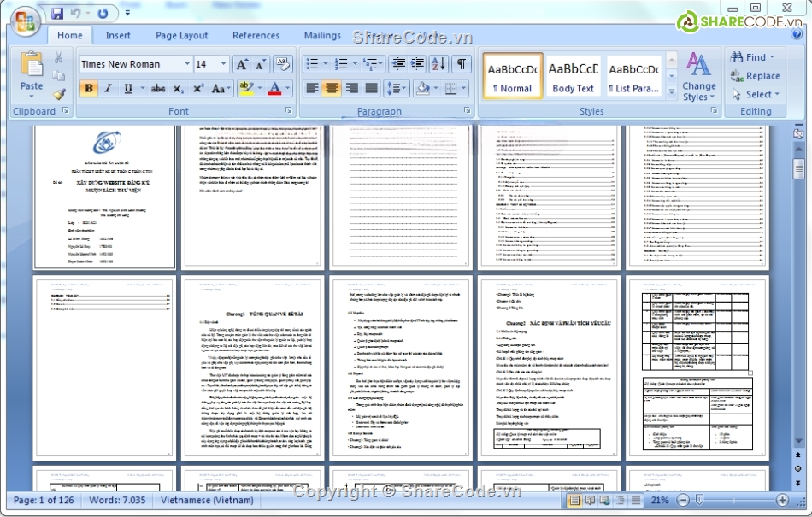
Task: Apply the red font color
Action: (x=275, y=89)
